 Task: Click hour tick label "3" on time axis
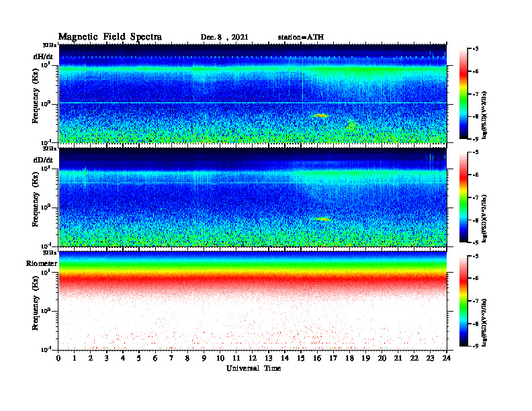click(x=107, y=358)
